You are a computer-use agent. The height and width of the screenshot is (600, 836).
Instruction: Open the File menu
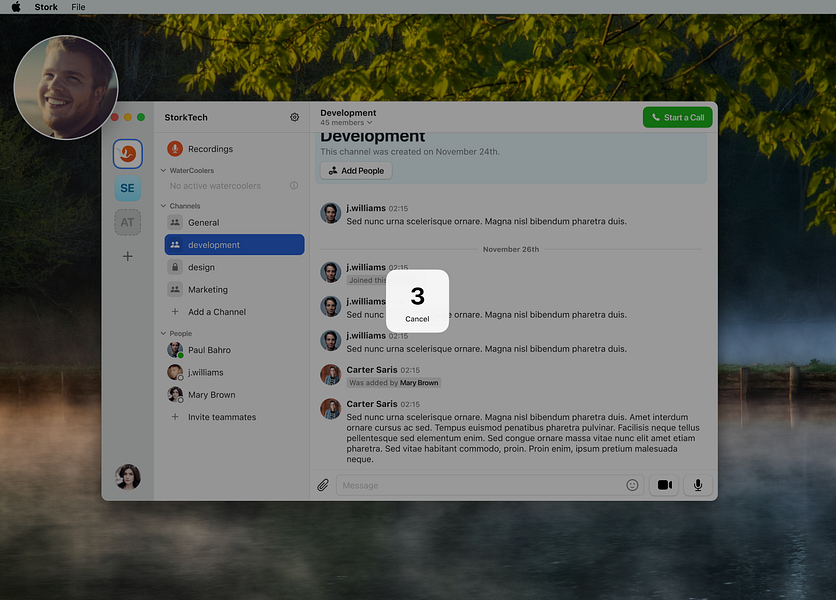(78, 7)
